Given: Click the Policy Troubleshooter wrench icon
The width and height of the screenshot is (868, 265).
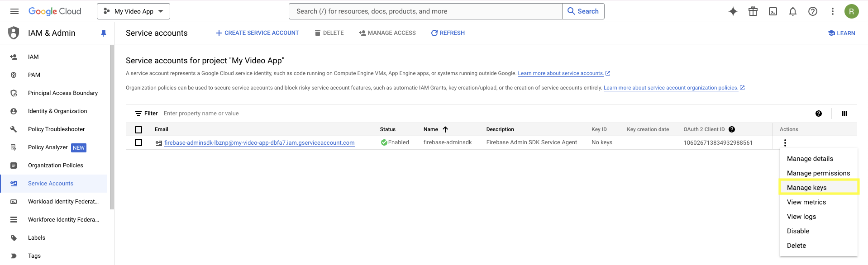Looking at the screenshot, I should coord(14,129).
